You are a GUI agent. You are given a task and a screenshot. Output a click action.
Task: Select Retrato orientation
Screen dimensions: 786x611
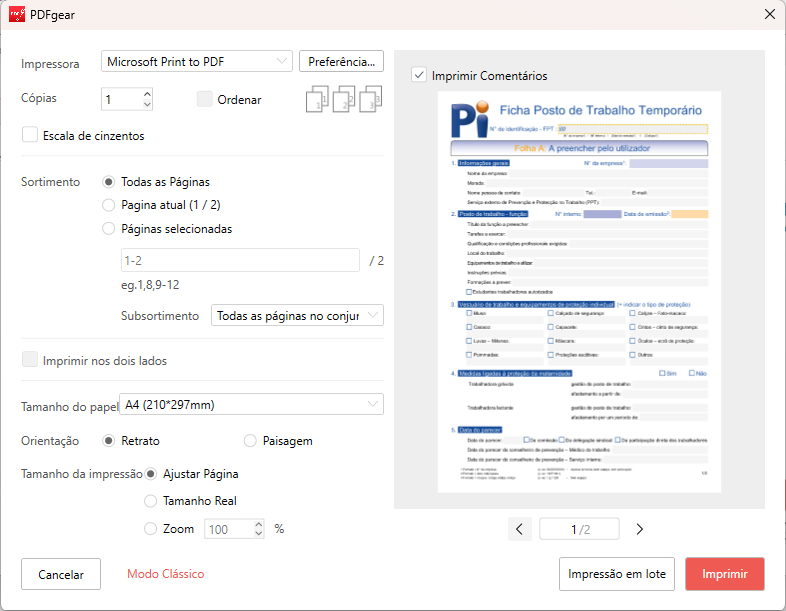tap(108, 441)
